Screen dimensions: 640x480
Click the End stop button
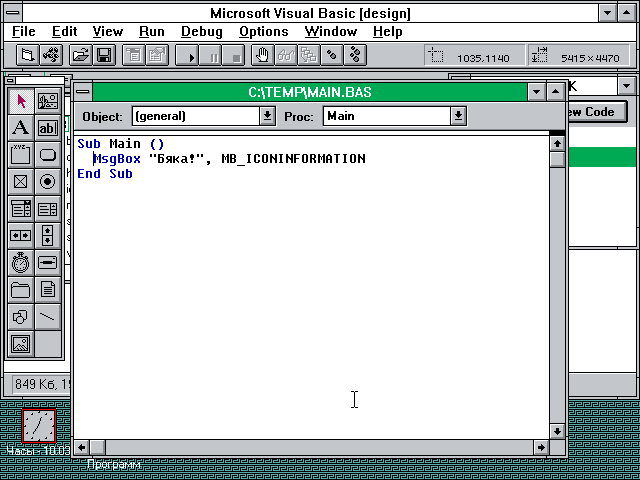coord(233,55)
